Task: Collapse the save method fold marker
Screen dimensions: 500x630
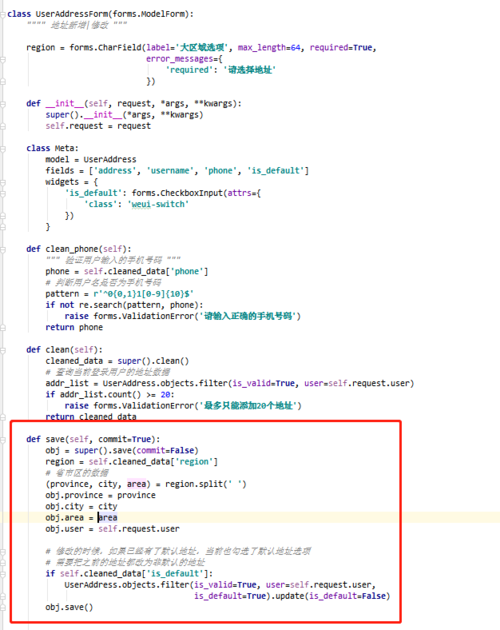Action: click(3, 440)
